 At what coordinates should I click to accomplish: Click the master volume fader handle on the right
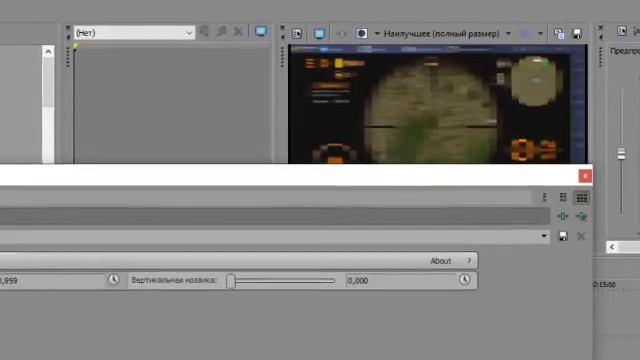point(621,154)
